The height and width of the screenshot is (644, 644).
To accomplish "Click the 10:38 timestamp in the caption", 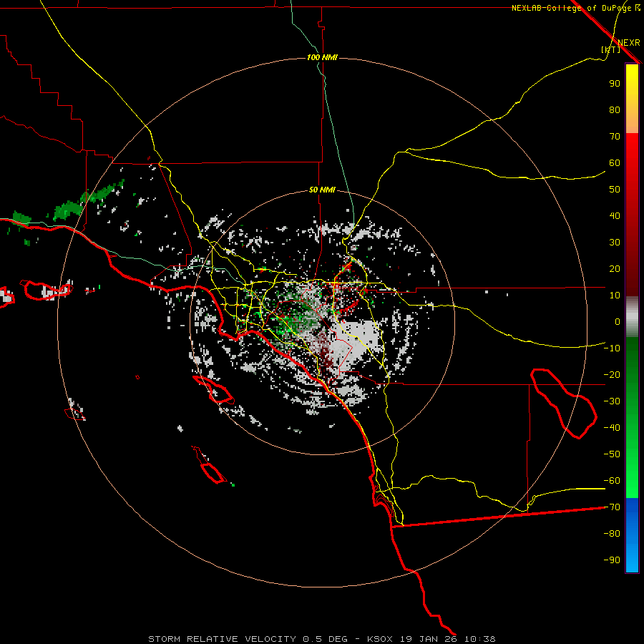I will click(x=479, y=639).
